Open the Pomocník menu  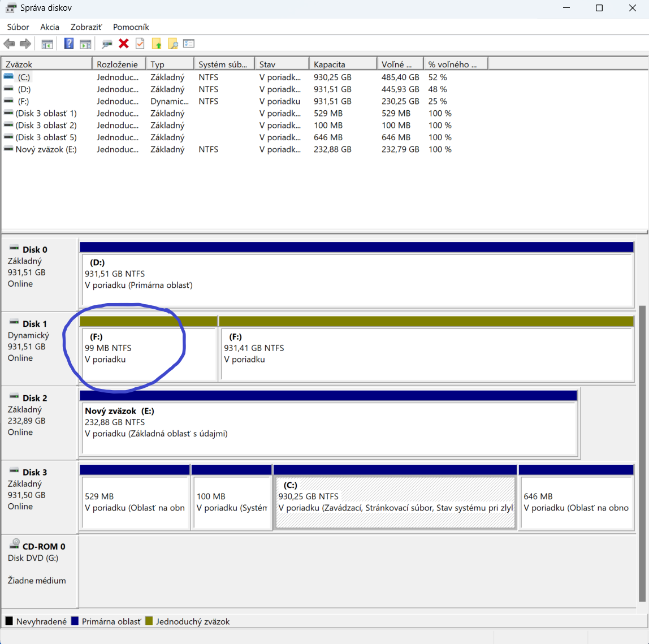(131, 27)
